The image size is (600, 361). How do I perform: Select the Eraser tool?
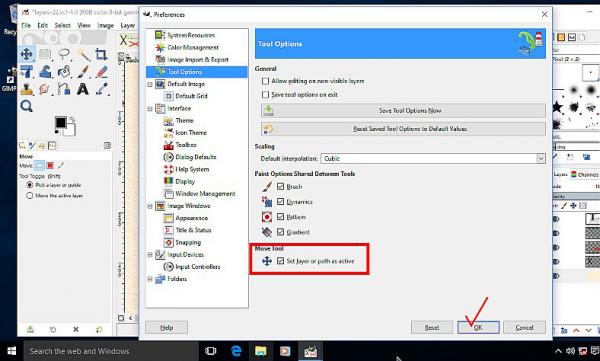point(101,71)
